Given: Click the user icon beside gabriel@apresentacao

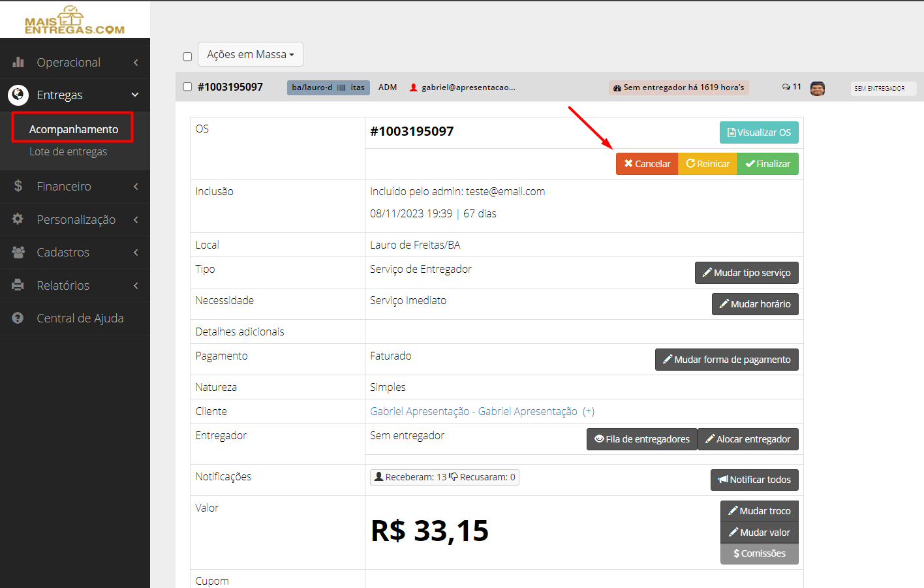Looking at the screenshot, I should (413, 87).
